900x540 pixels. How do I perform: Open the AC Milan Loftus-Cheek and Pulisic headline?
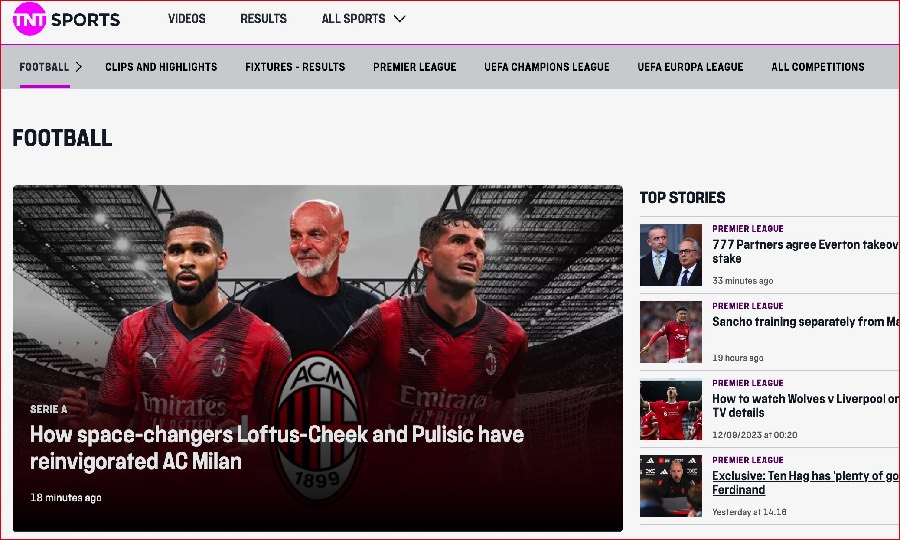click(x=277, y=448)
